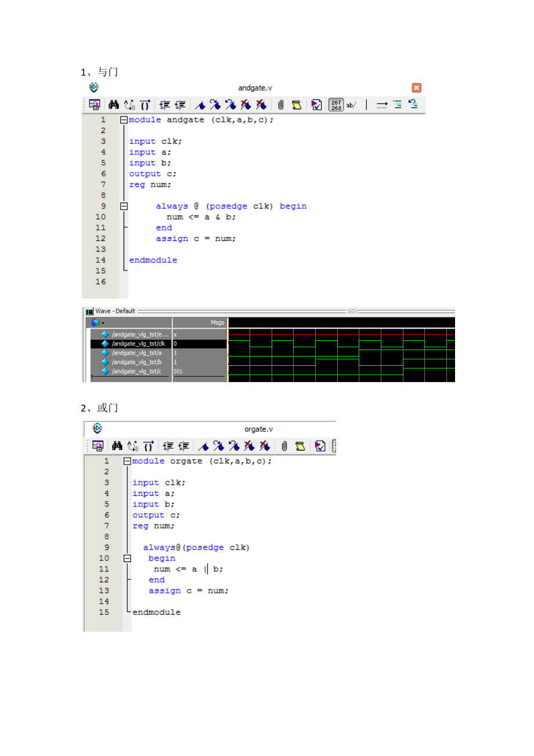The image size is (534, 756).
Task: Toggle bookmark icon in andgate.v toolbar
Action: point(199,105)
